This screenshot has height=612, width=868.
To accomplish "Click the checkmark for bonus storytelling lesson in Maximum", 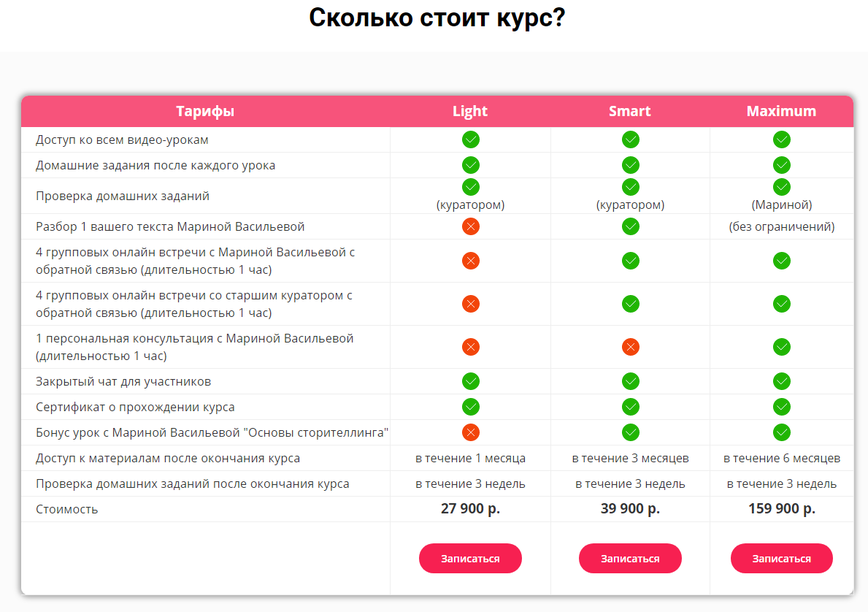I will coord(782,432).
